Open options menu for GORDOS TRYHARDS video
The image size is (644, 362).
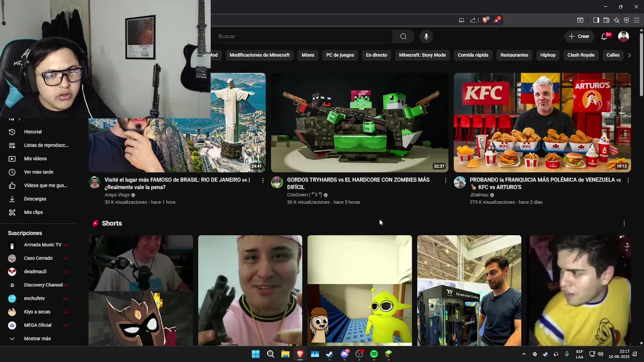pos(445,180)
